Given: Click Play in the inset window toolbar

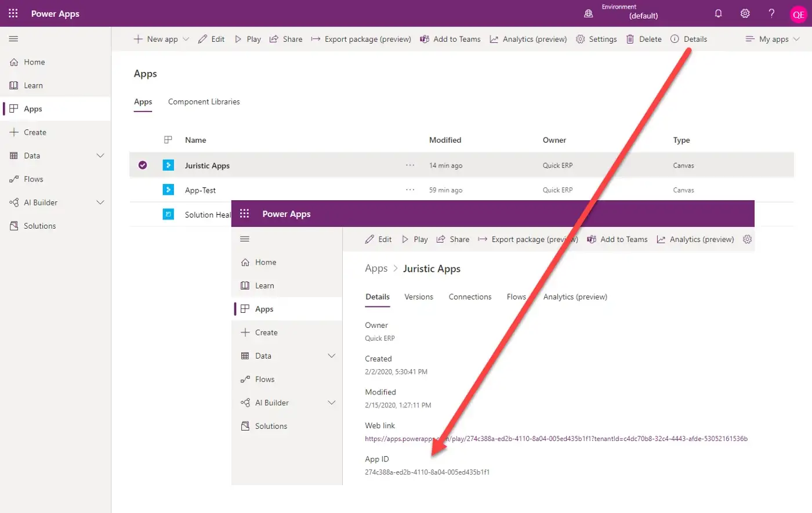Looking at the screenshot, I should 415,239.
